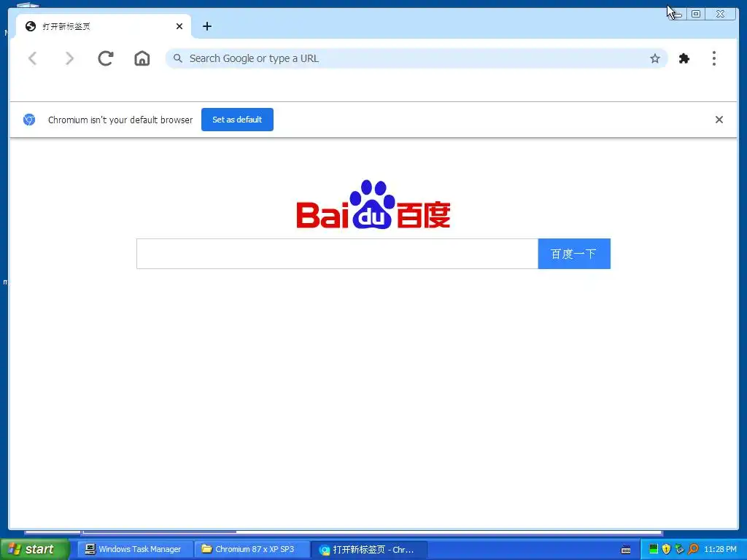Screen dimensions: 747x560
Task: Click the search magnifier in address bar
Action: pyautogui.click(x=178, y=58)
